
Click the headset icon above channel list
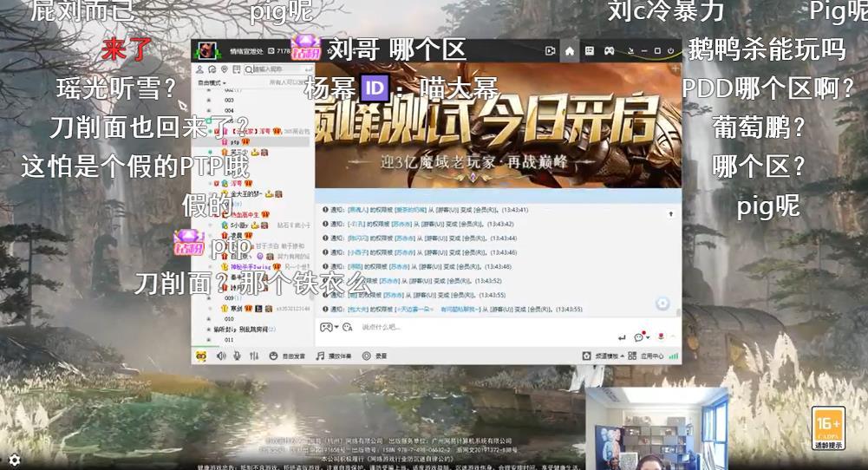coord(212,69)
